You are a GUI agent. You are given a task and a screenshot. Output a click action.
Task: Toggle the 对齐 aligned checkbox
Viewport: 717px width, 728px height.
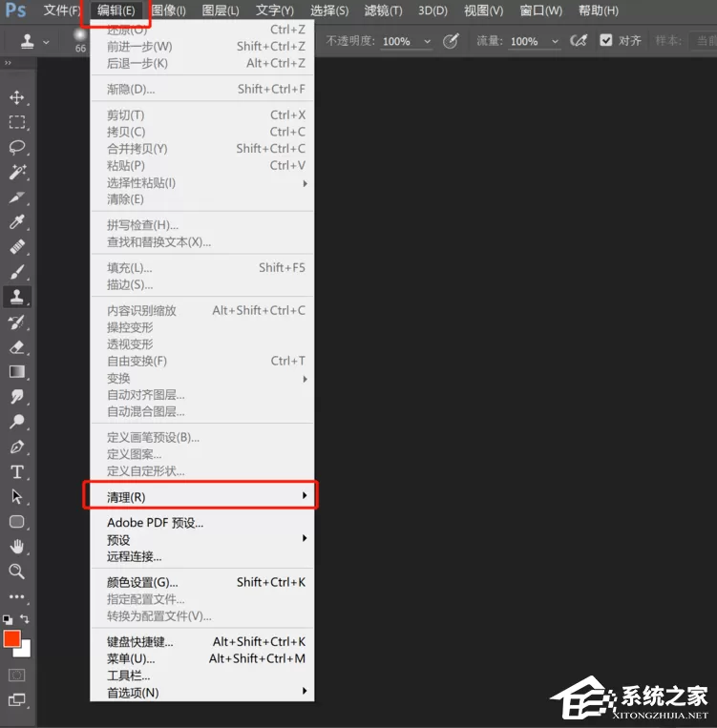606,40
